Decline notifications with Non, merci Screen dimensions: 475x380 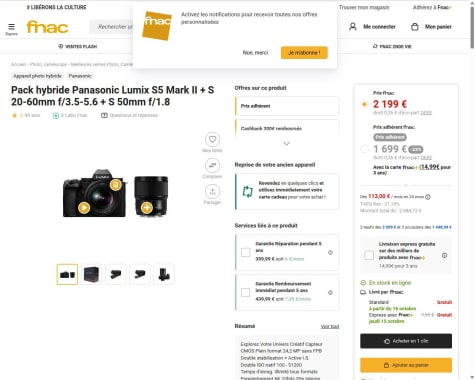tap(255, 53)
